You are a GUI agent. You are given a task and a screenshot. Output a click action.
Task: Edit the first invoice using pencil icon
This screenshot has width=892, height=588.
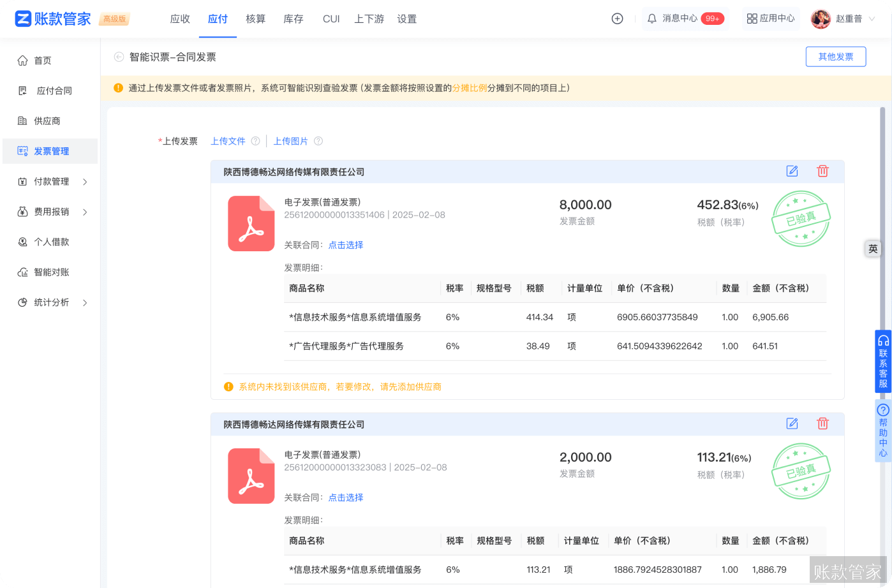pos(792,171)
